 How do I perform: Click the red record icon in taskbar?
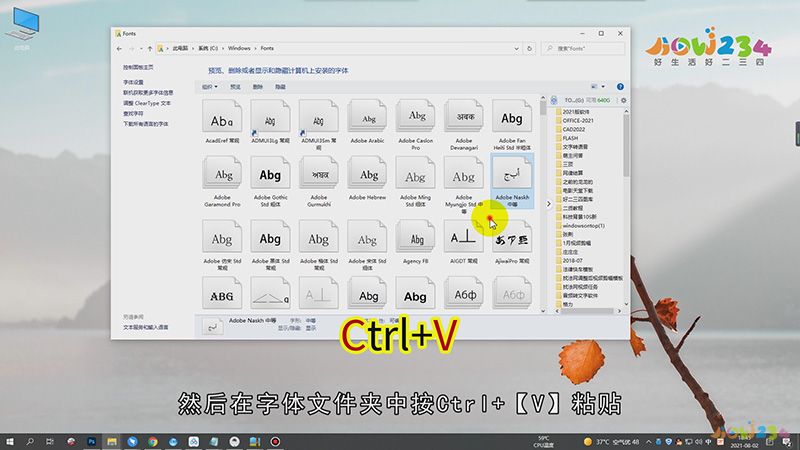(275, 441)
